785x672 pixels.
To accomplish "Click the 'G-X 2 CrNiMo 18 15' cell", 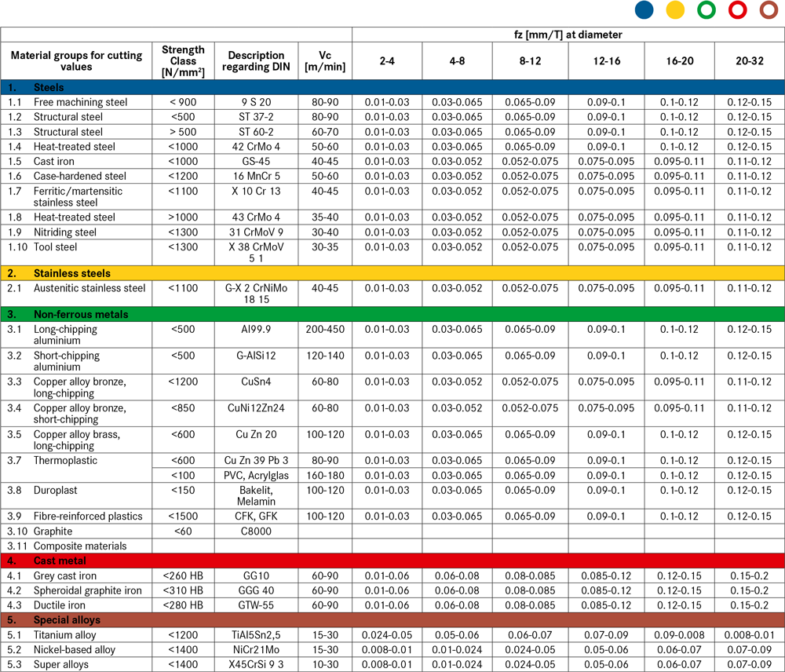I will 257,294.
